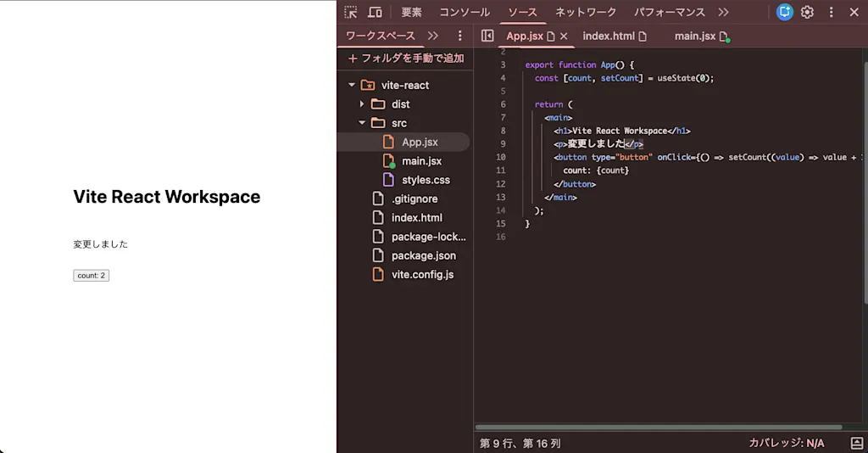This screenshot has width=868, height=453.
Task: Open the パフォーマンス tab
Action: click(670, 12)
